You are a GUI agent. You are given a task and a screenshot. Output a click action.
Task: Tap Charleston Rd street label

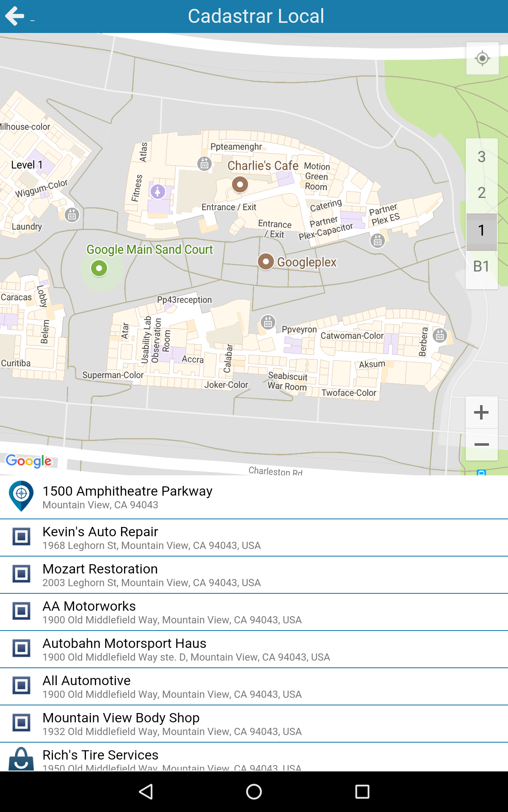coord(275,471)
